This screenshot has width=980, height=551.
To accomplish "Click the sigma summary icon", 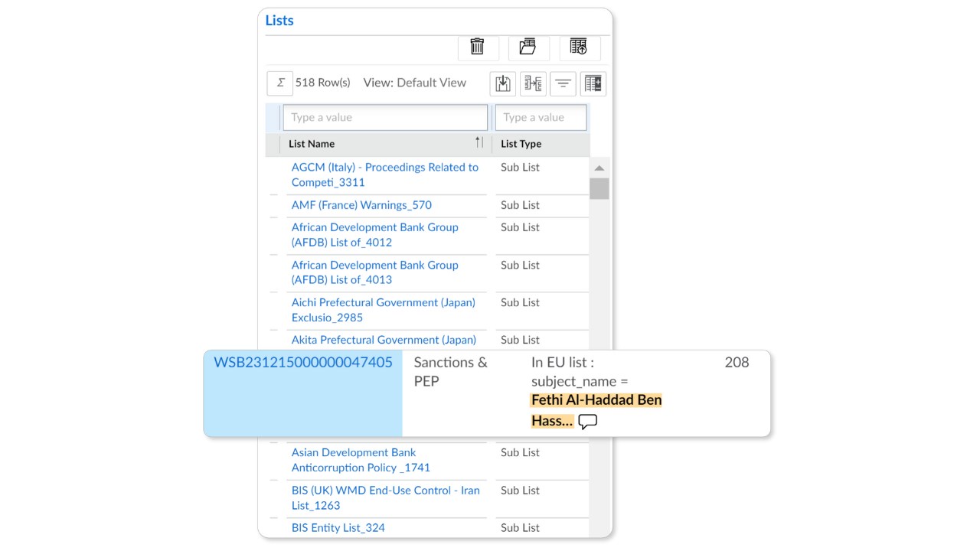I will pyautogui.click(x=280, y=83).
